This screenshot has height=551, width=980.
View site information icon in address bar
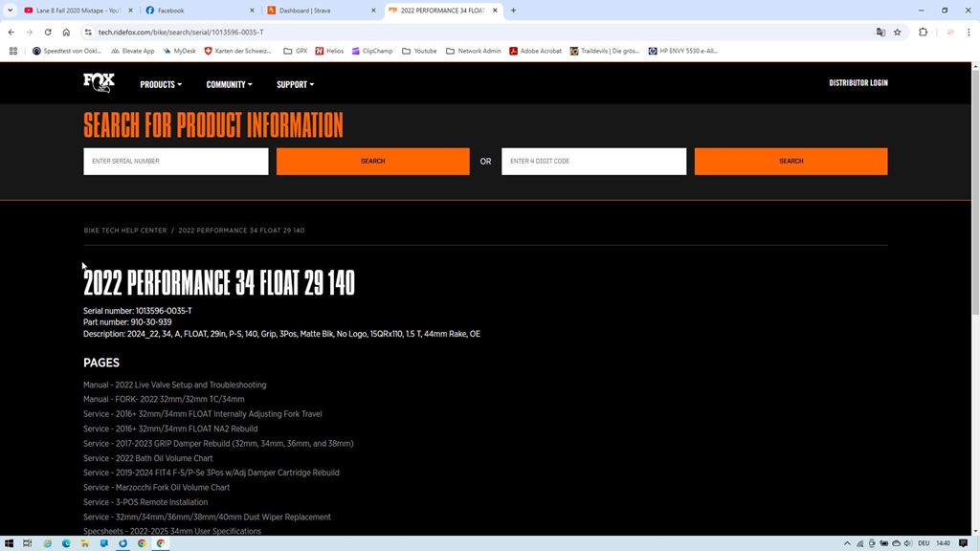pos(88,32)
